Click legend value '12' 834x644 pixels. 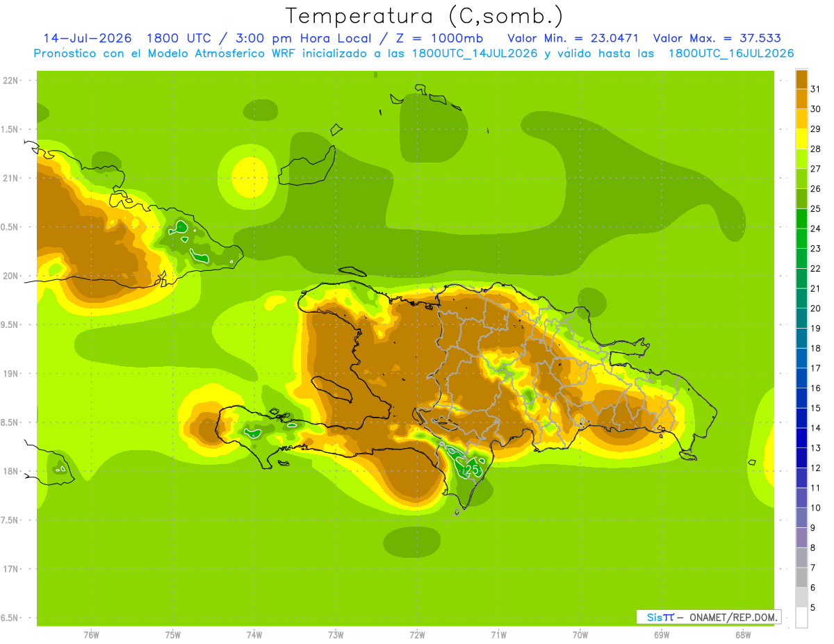point(815,468)
